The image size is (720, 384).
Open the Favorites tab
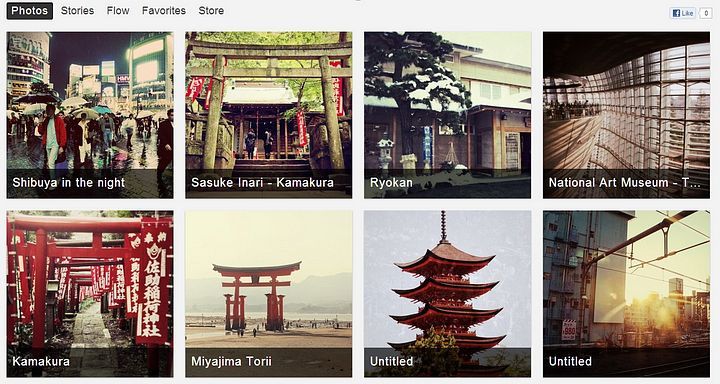pyautogui.click(x=164, y=11)
